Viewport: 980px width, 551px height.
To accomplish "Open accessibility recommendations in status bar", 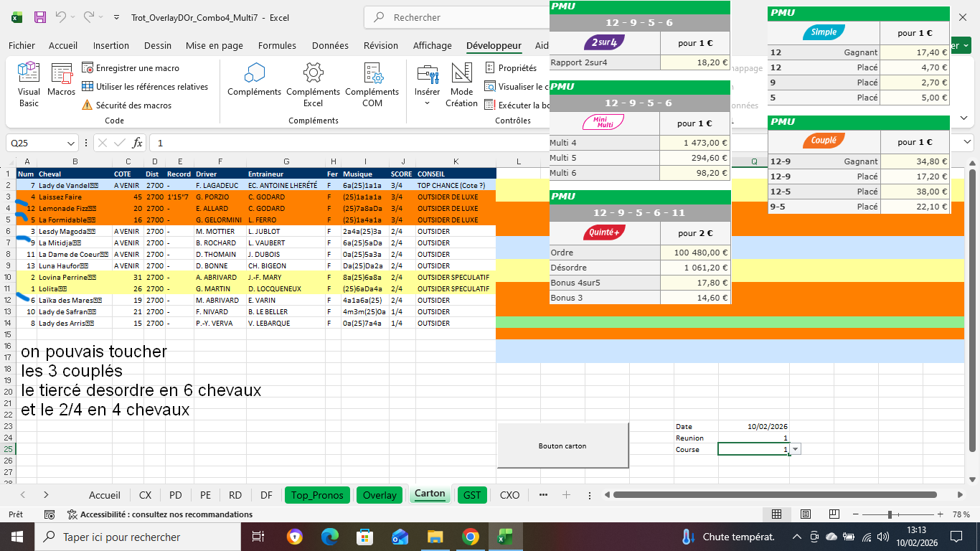I will click(160, 514).
